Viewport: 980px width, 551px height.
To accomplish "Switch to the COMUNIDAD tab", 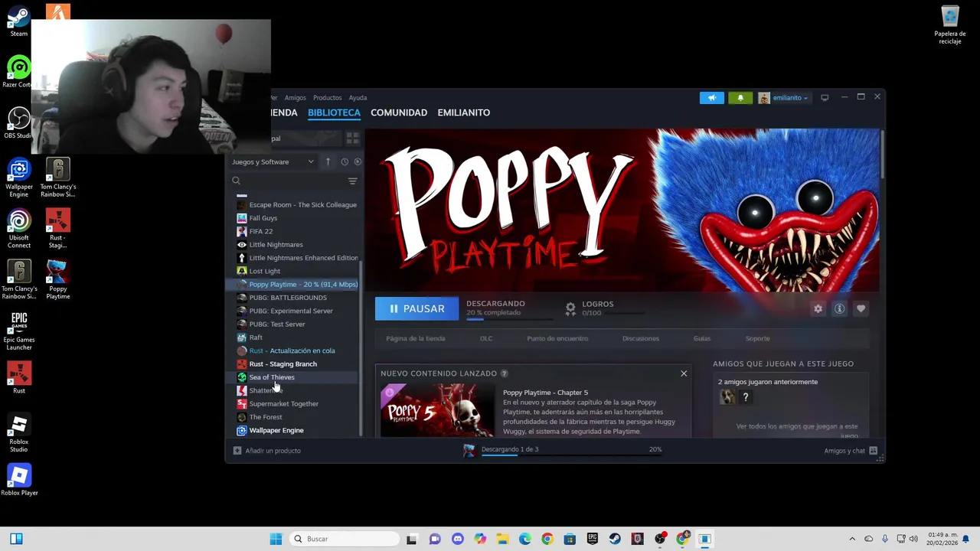I will tap(399, 112).
